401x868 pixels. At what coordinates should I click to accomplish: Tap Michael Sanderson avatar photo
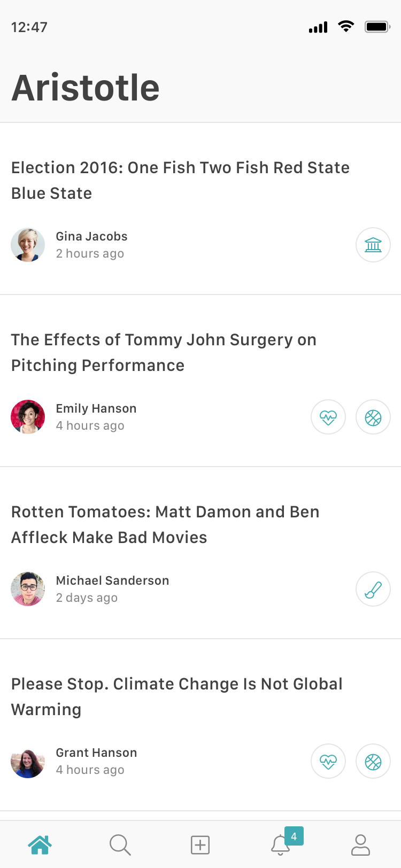coord(28,589)
